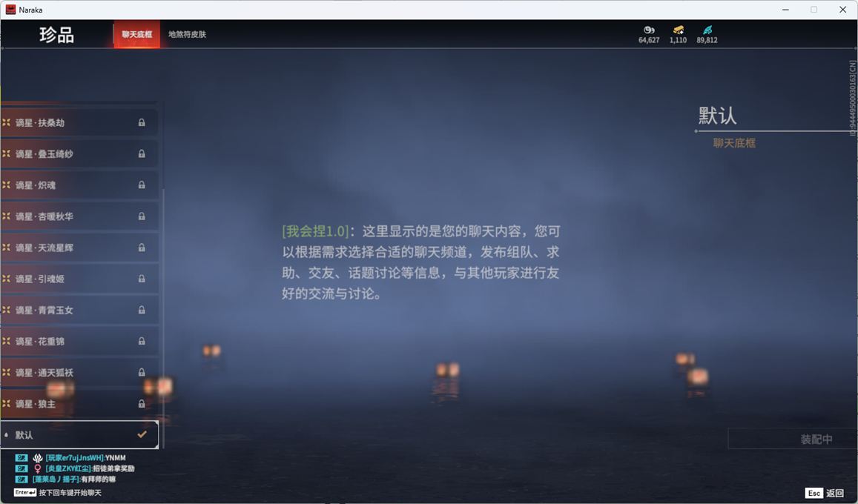This screenshot has height=504, width=858.
Task: Click the lock icon on 谪星·狼主
Action: point(142,403)
